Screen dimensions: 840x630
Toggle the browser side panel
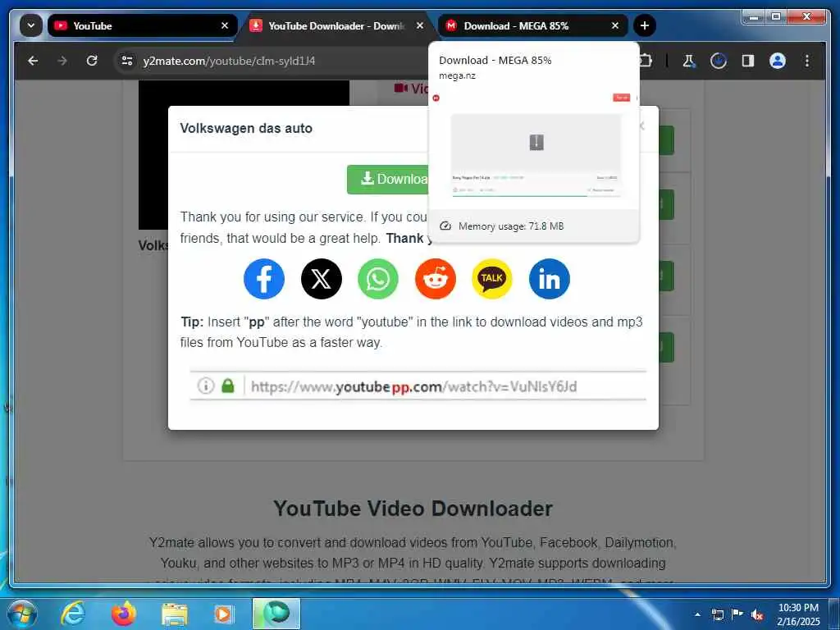point(748,61)
